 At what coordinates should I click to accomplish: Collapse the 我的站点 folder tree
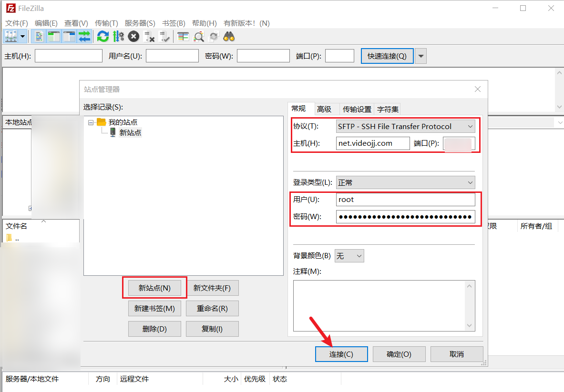[x=91, y=121]
